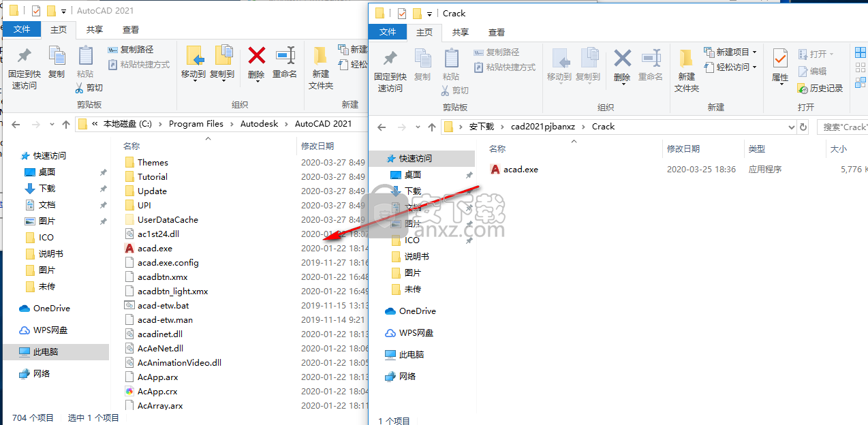Click 复制路径 in Crack window ribbon
The image size is (868, 425).
(x=496, y=52)
